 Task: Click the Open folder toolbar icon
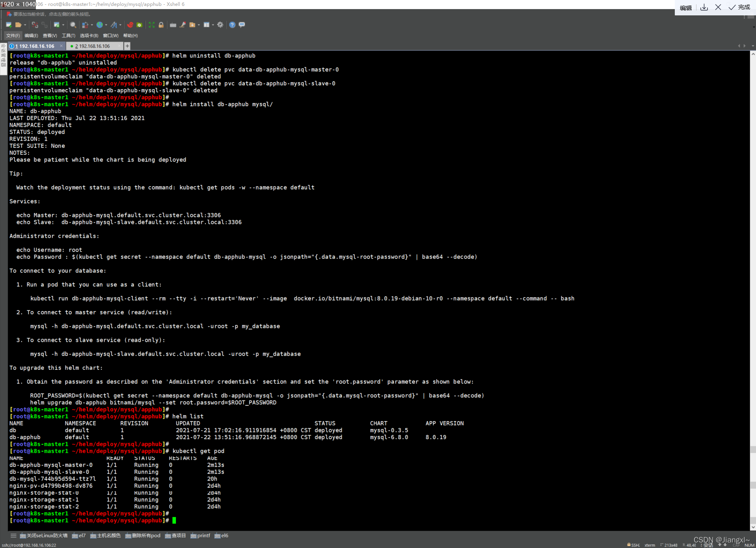coord(18,25)
